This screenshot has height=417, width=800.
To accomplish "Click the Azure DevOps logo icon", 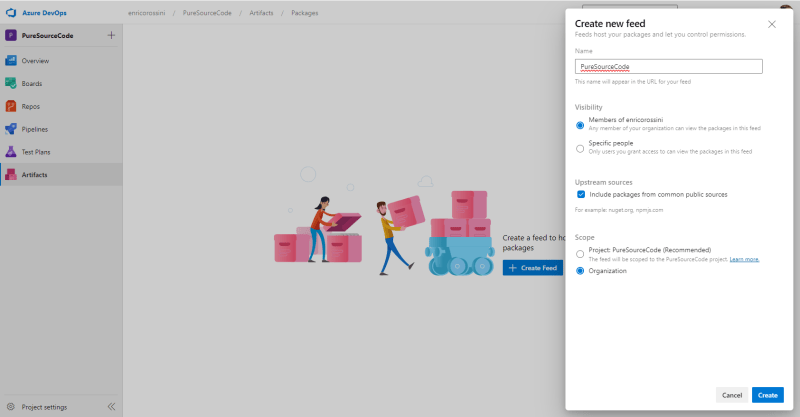I will (11, 13).
